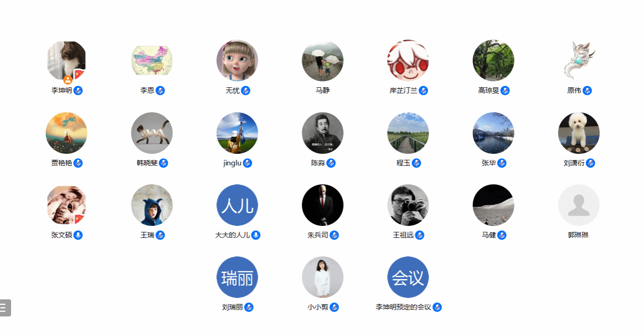Click the mic icon next to 李恩
The image size is (644, 334).
pyautogui.click(x=160, y=91)
